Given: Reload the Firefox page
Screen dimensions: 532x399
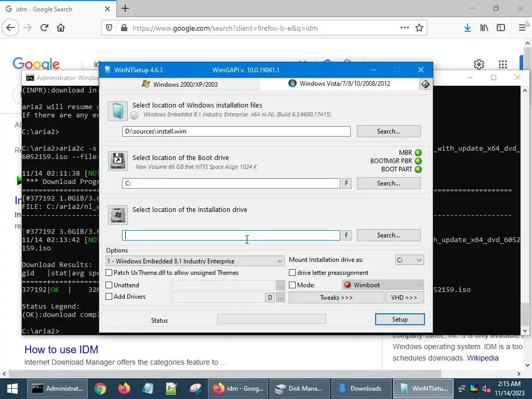Looking at the screenshot, I should (45, 28).
